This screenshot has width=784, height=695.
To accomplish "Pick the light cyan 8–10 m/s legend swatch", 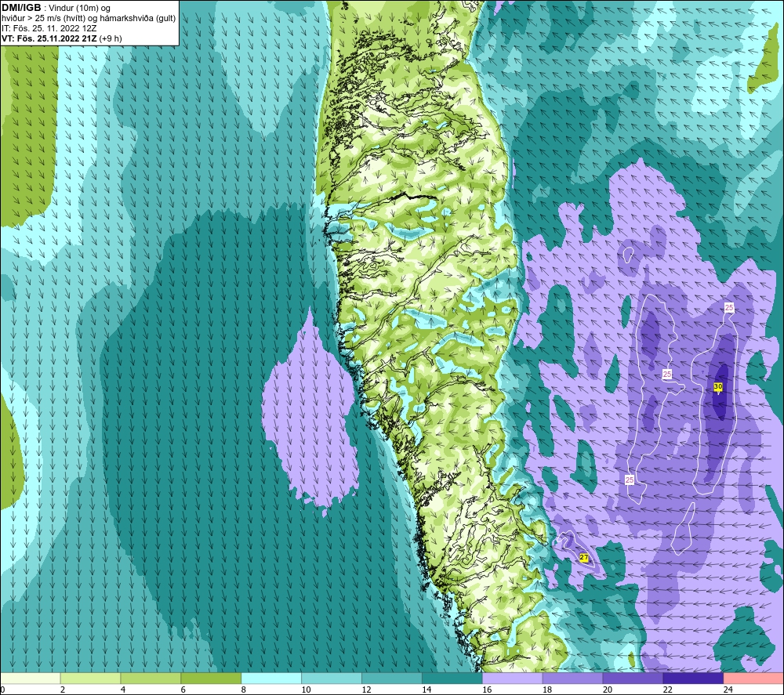I will point(271,678).
